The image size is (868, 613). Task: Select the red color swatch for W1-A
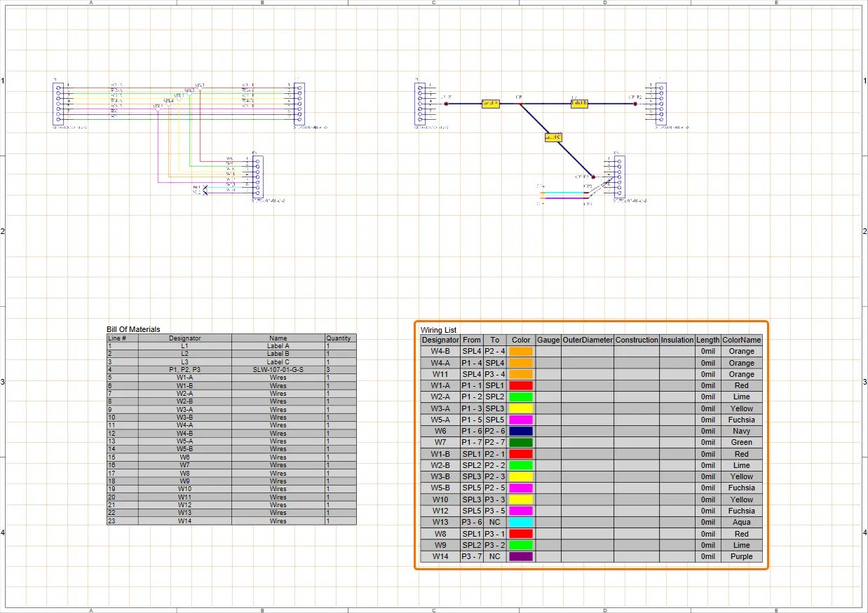521,385
